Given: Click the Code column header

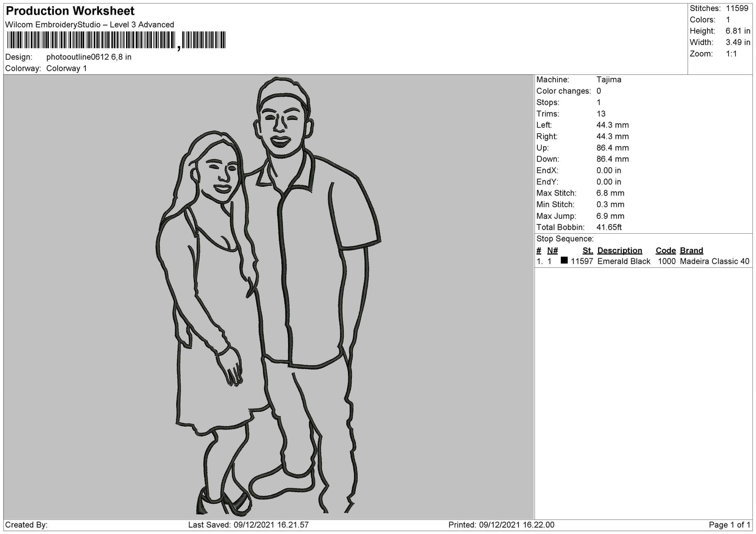Looking at the screenshot, I should pyautogui.click(x=666, y=251).
